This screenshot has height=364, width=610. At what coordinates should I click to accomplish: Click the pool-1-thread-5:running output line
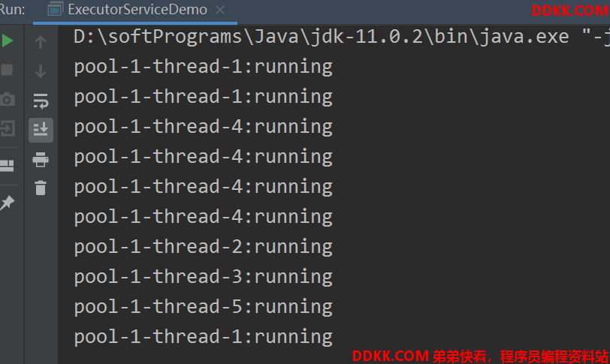(x=203, y=307)
